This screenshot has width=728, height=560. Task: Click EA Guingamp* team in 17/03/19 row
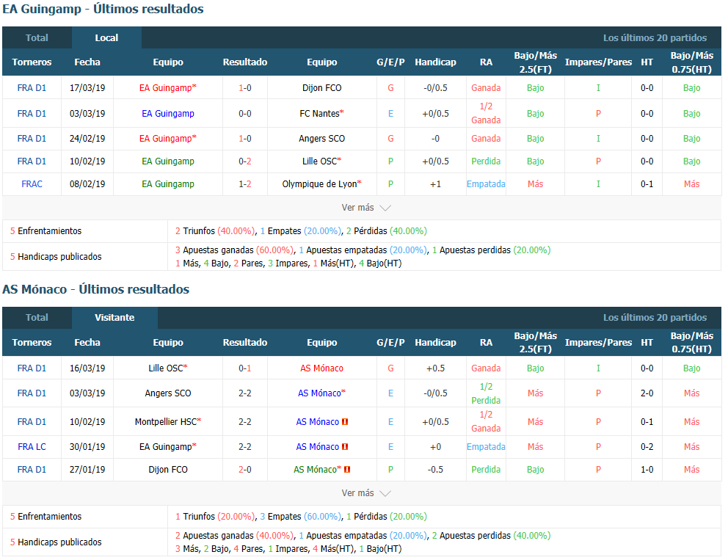pyautogui.click(x=167, y=88)
